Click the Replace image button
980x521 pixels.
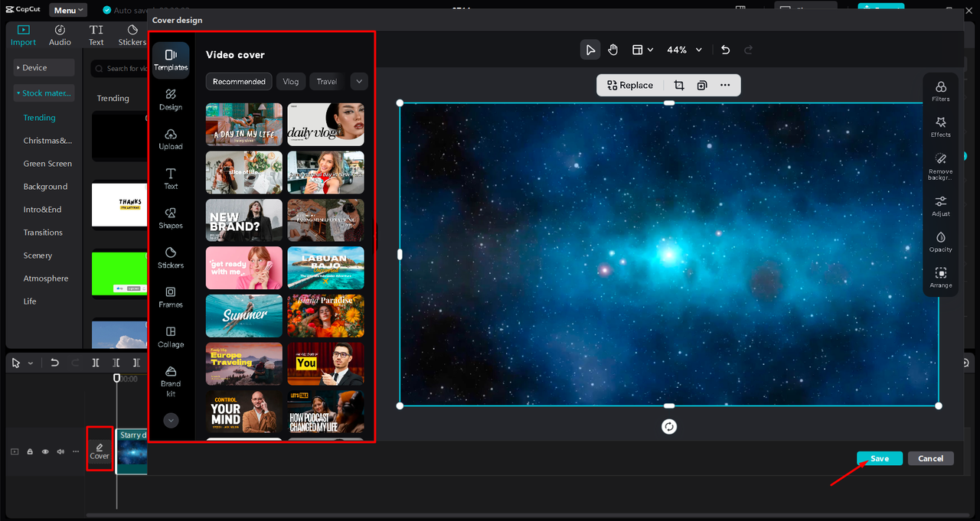tap(630, 85)
